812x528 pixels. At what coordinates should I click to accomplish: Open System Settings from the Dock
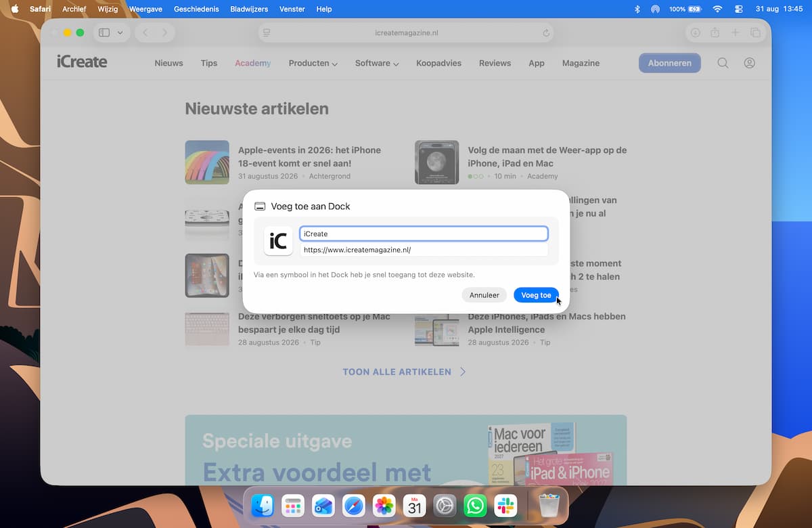(x=445, y=506)
